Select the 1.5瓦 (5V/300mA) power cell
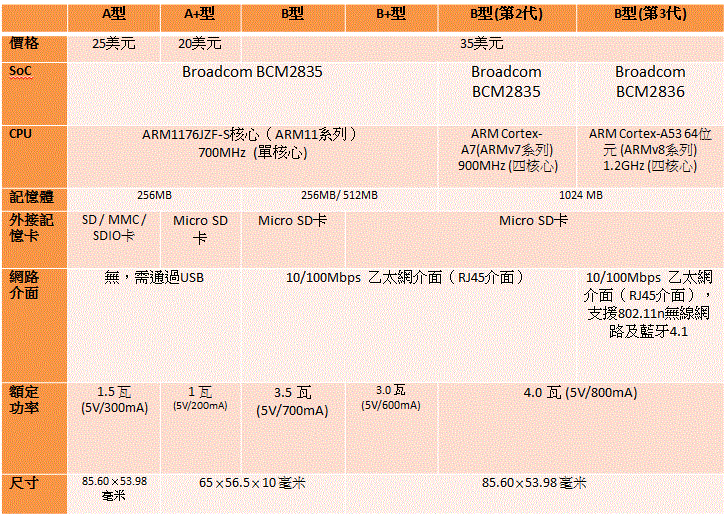The width and height of the screenshot is (725, 520). (x=114, y=428)
